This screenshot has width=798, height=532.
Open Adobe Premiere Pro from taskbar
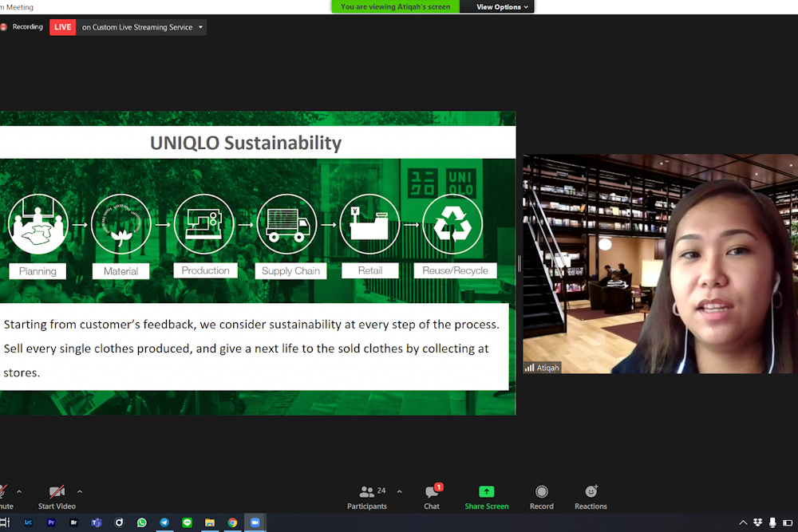[51, 522]
